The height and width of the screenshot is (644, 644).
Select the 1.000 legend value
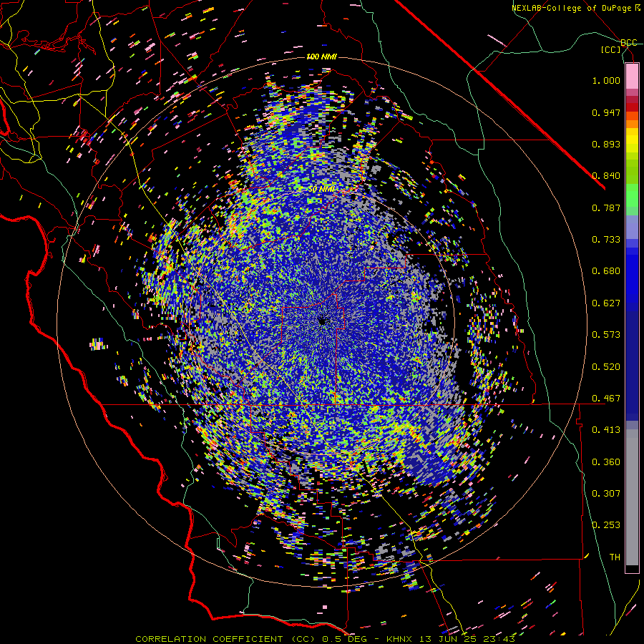click(x=606, y=80)
